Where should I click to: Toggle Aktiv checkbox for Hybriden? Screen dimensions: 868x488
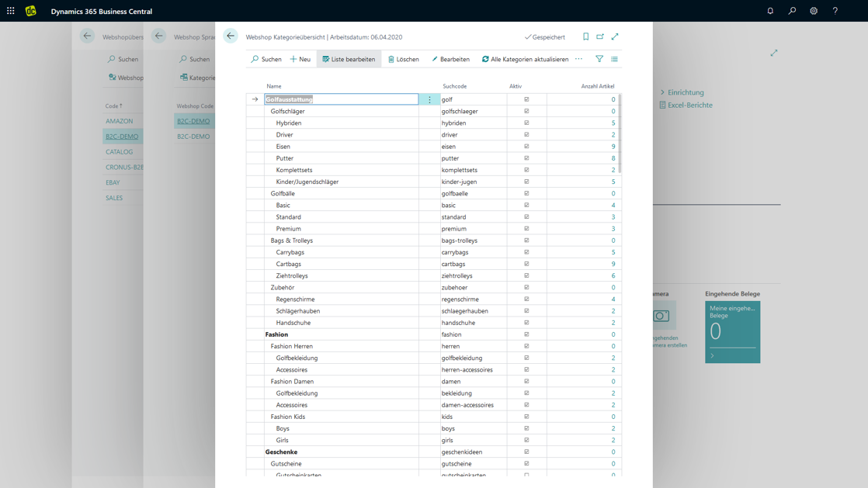point(526,123)
